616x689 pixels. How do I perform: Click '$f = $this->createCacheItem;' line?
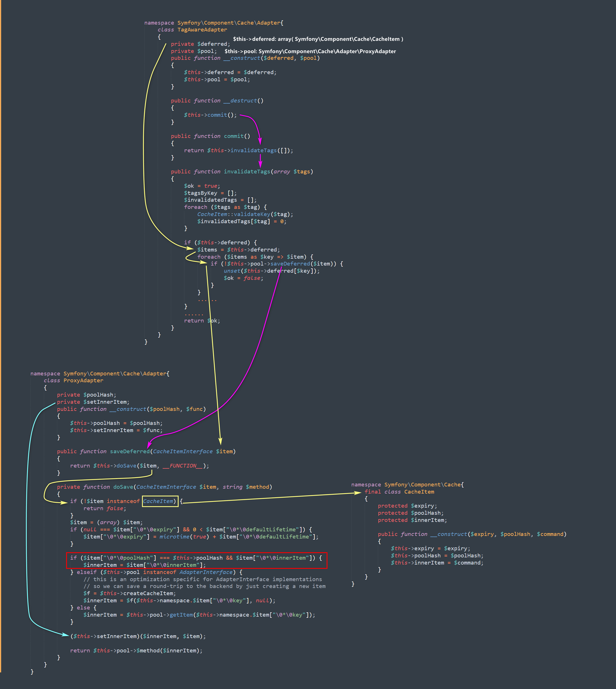coord(130,593)
